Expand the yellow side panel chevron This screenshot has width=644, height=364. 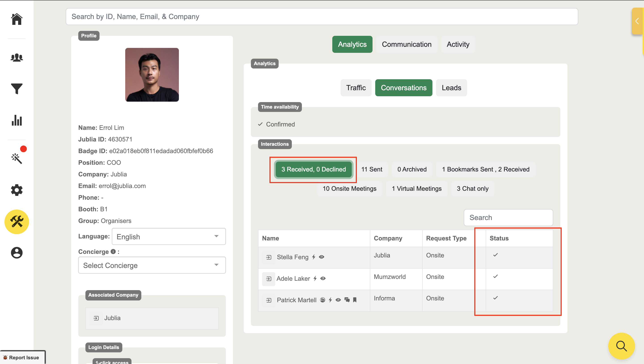[637, 21]
